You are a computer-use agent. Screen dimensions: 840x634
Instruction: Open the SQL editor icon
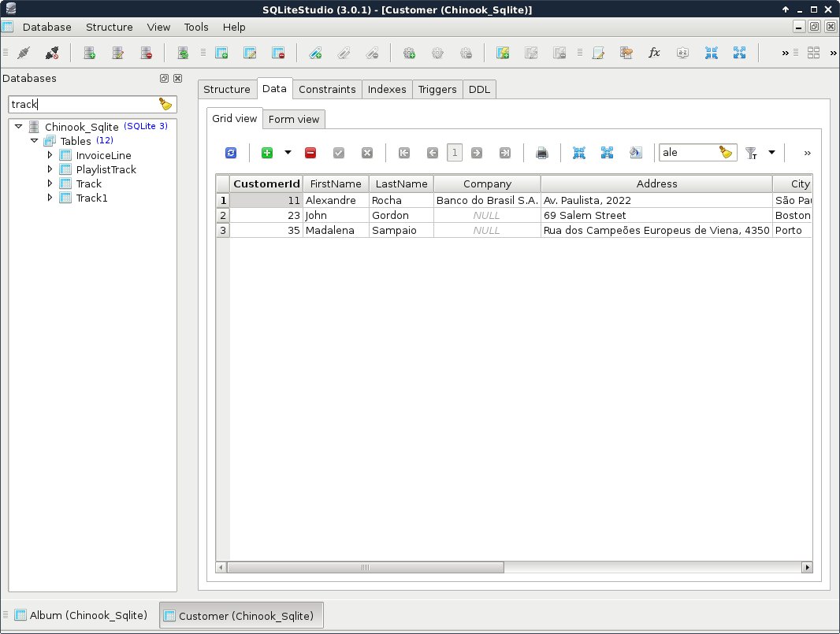click(598, 53)
